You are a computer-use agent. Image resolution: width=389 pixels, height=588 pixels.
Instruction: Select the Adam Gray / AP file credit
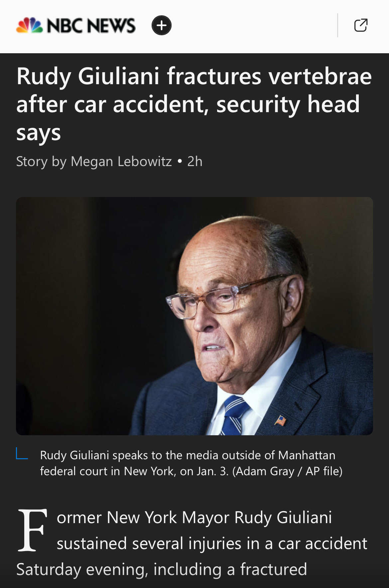click(288, 471)
